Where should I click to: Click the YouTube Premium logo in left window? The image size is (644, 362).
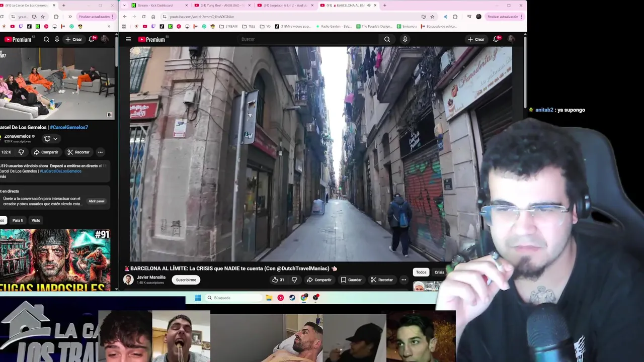(x=18, y=39)
